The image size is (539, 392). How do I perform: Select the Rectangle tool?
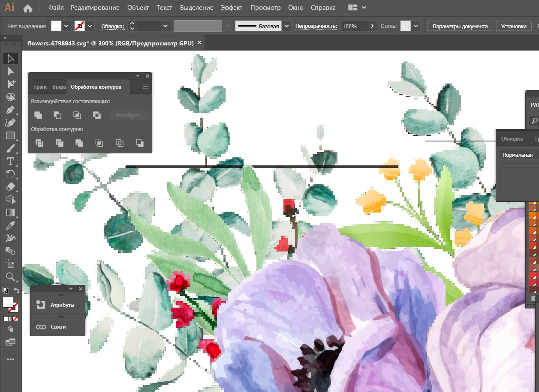pyautogui.click(x=11, y=136)
